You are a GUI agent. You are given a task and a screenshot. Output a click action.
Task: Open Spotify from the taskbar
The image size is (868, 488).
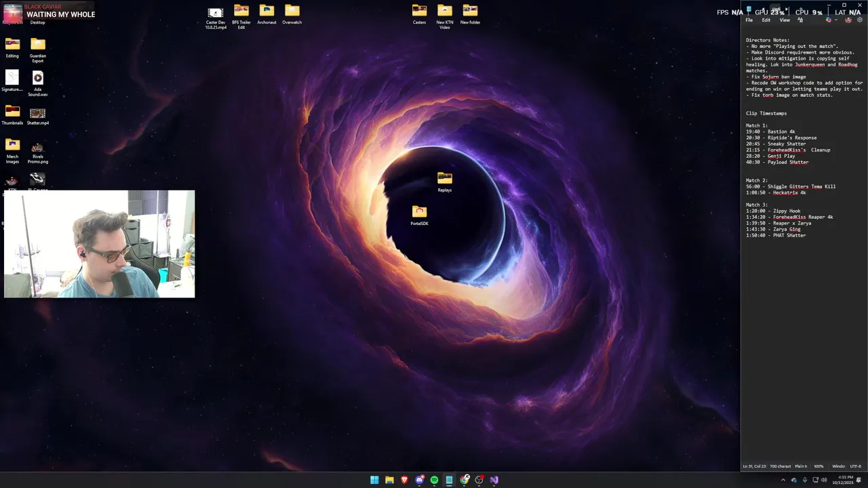(434, 480)
